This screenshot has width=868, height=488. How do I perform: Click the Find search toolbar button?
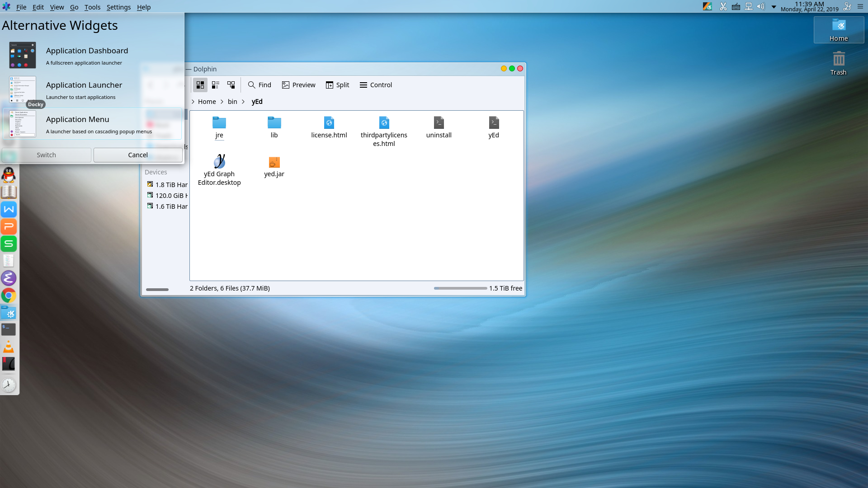click(259, 85)
